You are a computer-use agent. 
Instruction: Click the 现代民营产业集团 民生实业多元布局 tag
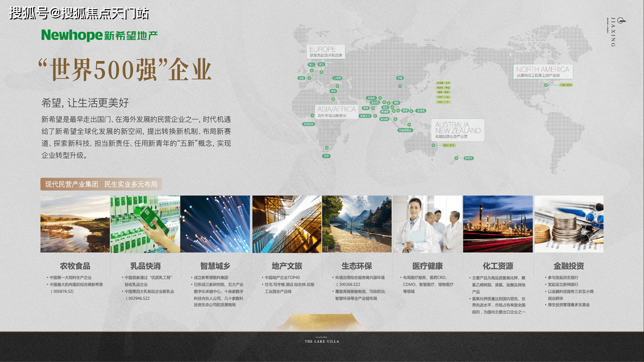101,184
